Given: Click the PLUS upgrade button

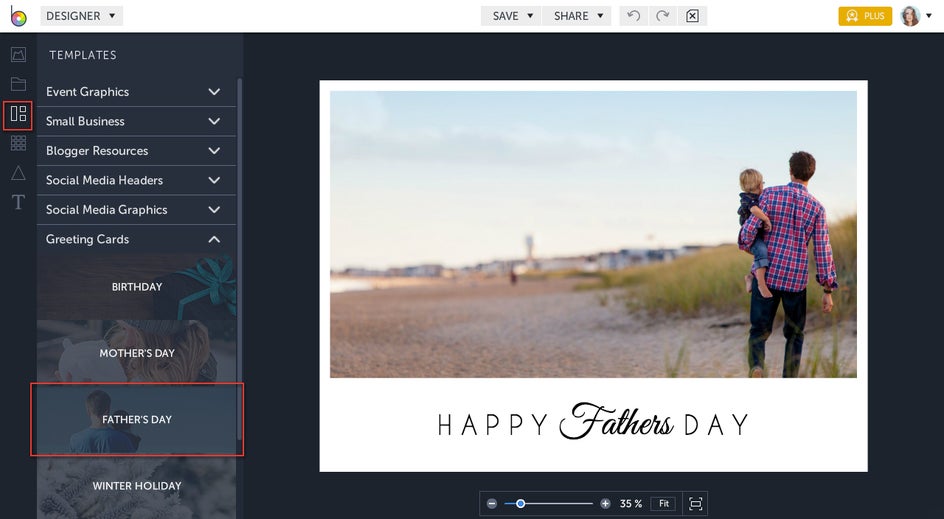Looking at the screenshot, I should click(865, 16).
